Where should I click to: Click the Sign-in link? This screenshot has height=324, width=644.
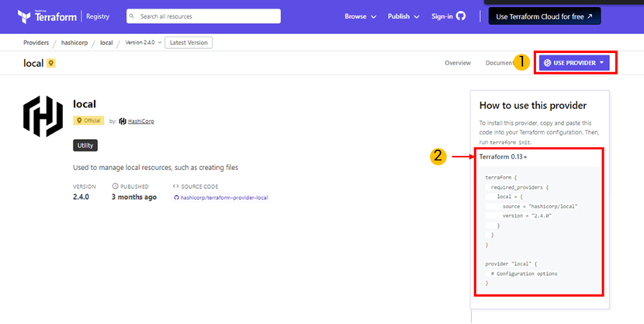[x=442, y=16]
